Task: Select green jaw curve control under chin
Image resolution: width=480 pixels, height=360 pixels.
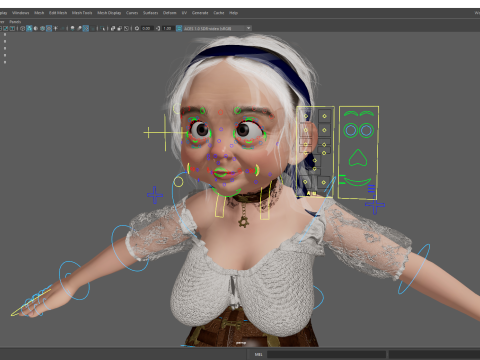Action: [227, 192]
